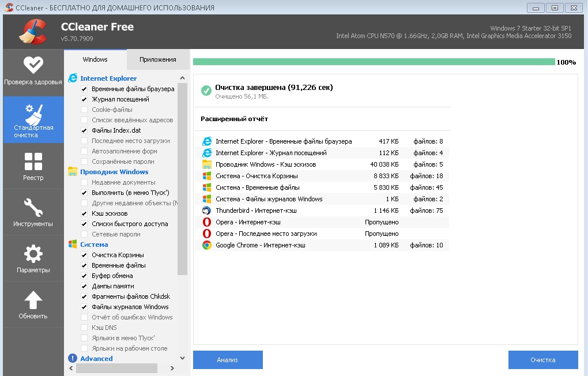The image size is (588, 376).
Task: Enable Ярлыки на рабочем столе checkbox
Action: 84,348
